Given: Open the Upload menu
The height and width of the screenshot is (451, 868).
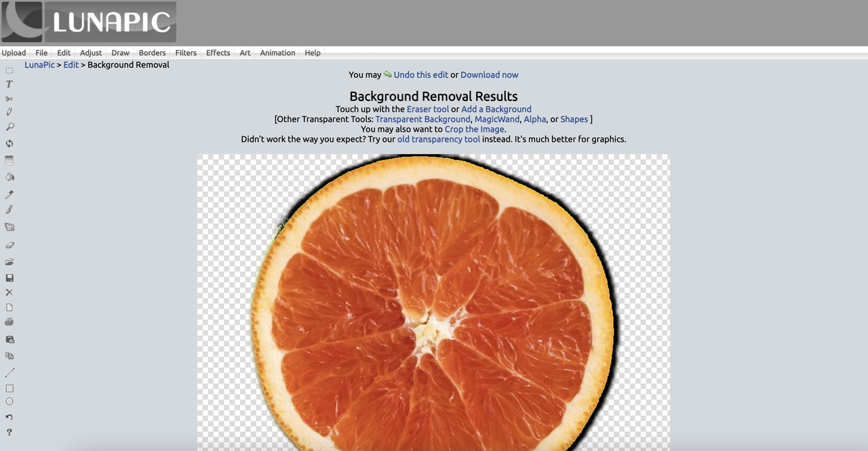Looking at the screenshot, I should point(14,53).
